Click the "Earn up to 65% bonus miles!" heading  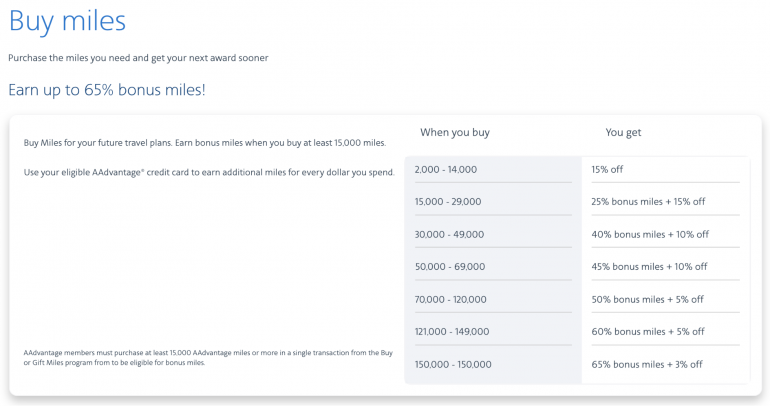(107, 90)
